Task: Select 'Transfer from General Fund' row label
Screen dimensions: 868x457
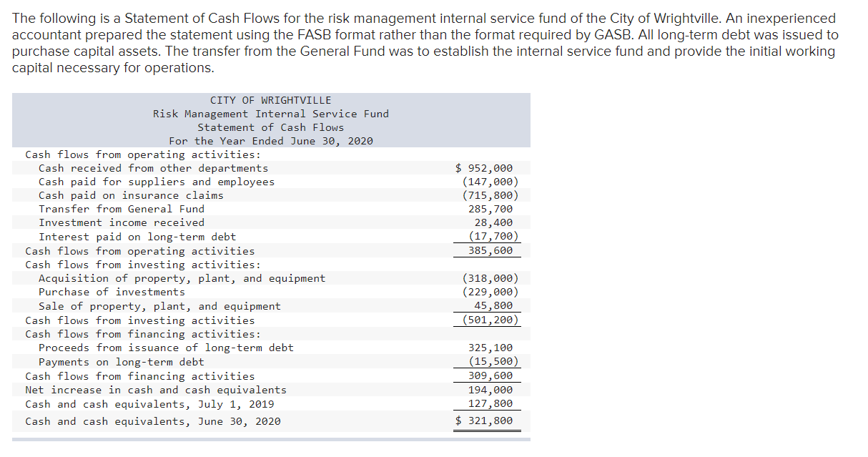Action: click(x=122, y=209)
